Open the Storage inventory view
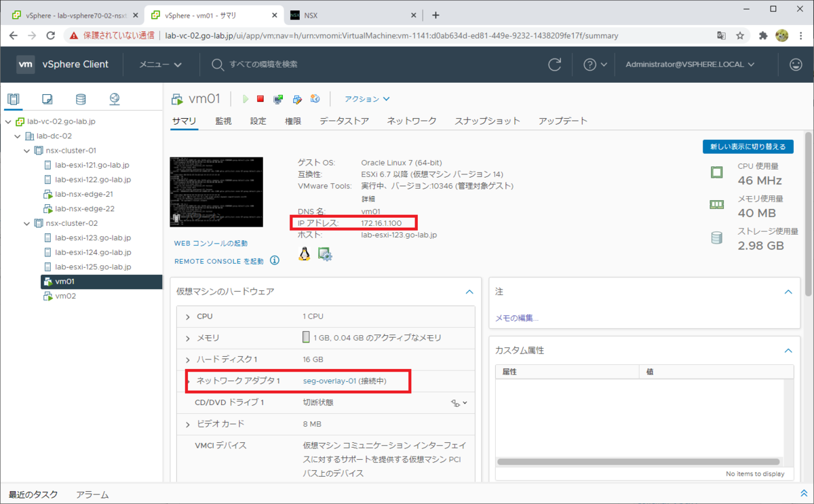The width and height of the screenshot is (814, 504). (81, 100)
